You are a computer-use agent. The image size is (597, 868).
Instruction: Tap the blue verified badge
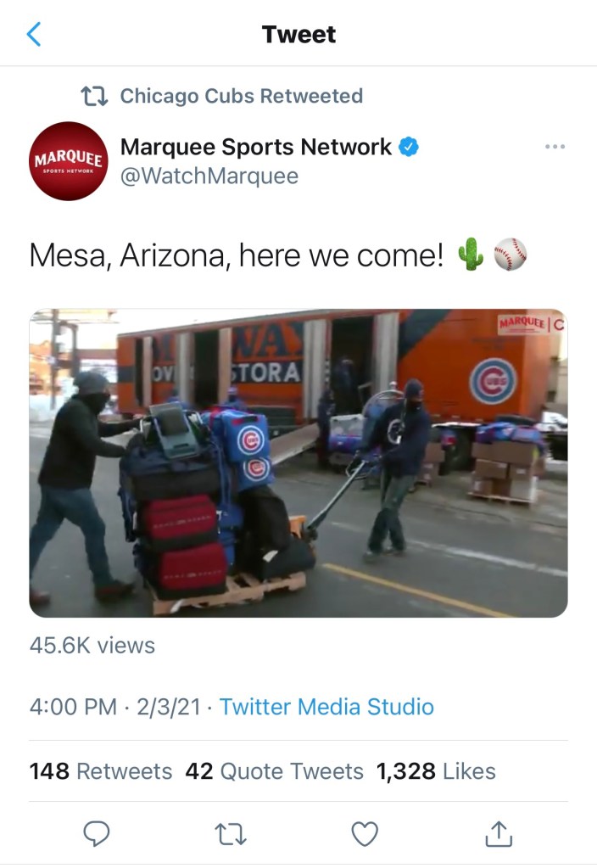click(409, 147)
